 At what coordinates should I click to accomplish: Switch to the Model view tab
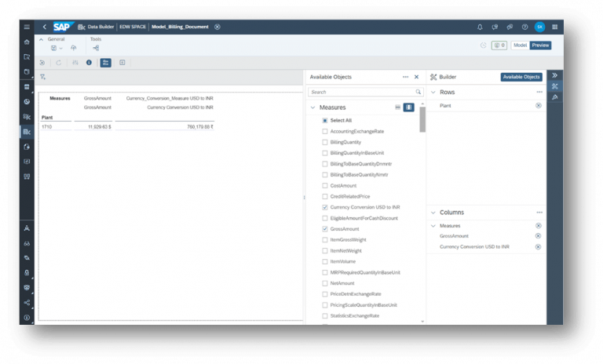[520, 45]
